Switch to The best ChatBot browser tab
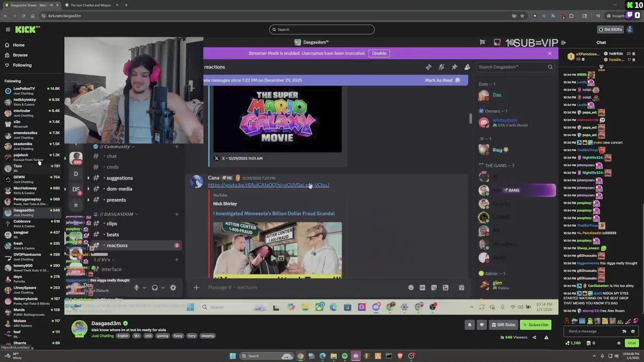The width and height of the screenshot is (644, 362). (91, 5)
